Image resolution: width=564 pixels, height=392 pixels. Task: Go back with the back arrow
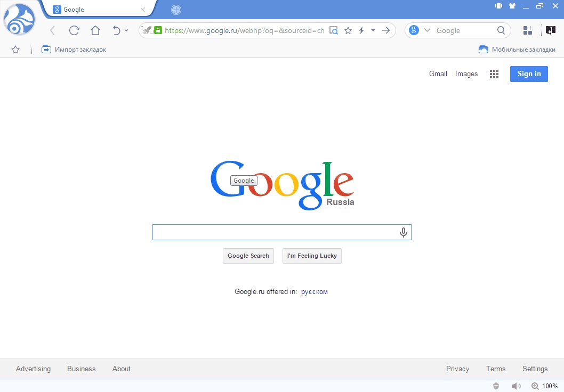tap(53, 30)
